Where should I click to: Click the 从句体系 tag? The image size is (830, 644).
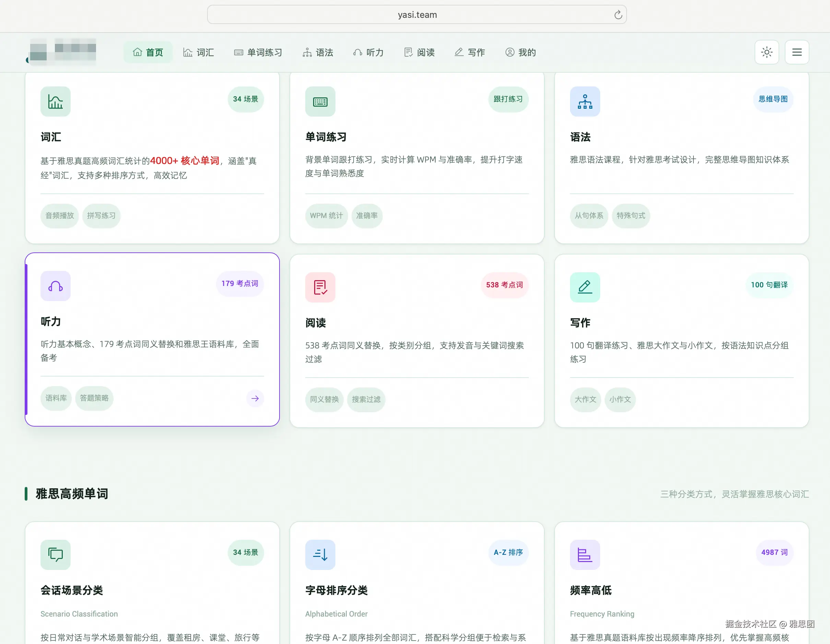coord(589,216)
